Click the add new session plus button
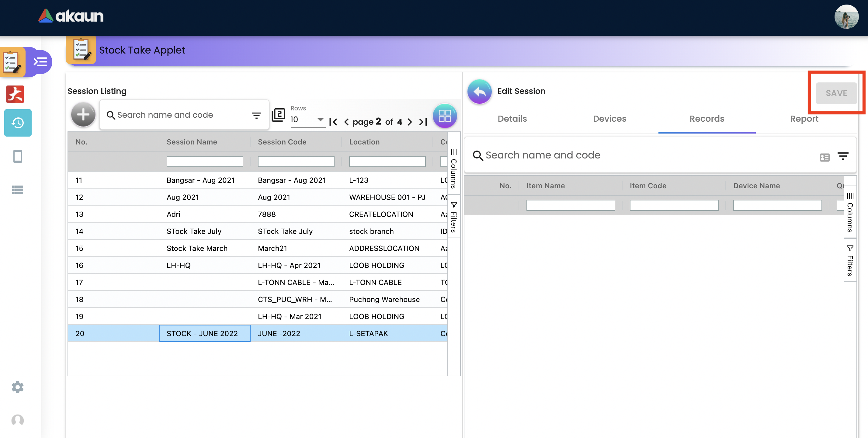This screenshot has width=868, height=438. [83, 115]
